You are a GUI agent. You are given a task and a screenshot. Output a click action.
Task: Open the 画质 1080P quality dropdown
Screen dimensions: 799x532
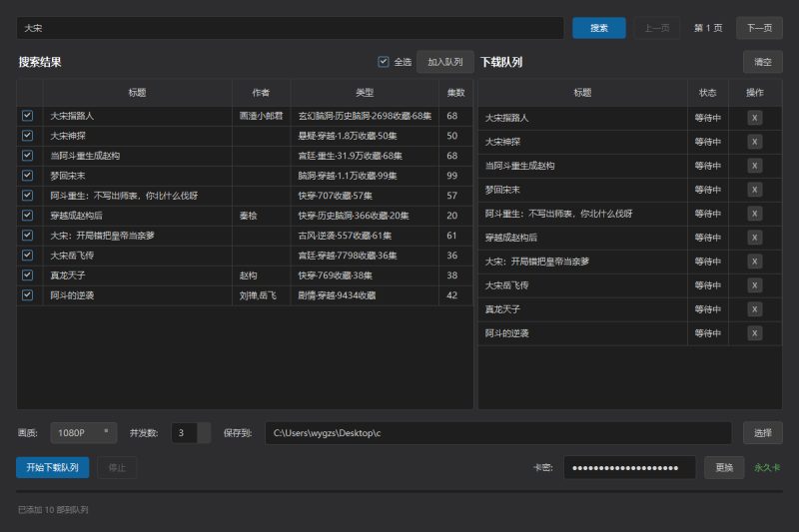(82, 433)
